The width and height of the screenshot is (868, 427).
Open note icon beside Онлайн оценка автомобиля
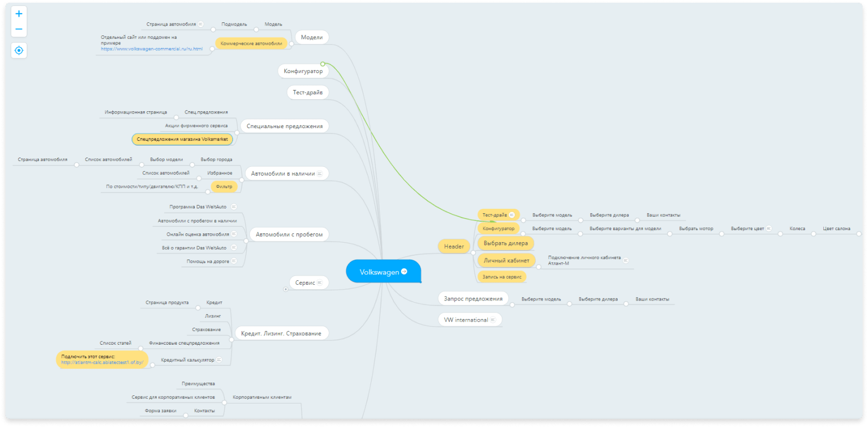234,234
